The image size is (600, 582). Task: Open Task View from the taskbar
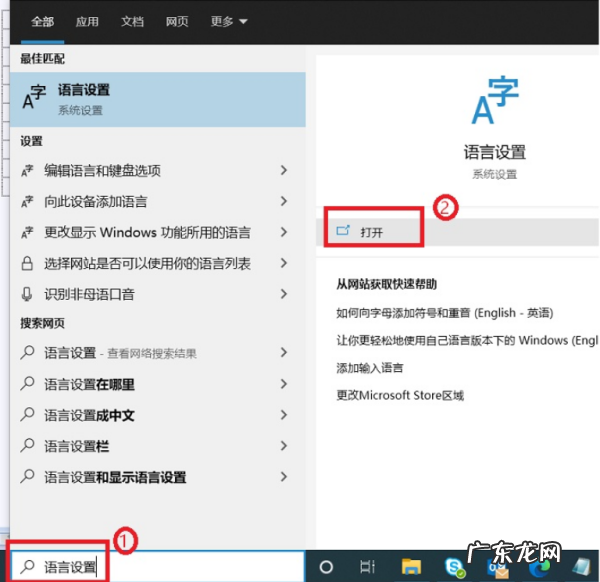coord(367,566)
